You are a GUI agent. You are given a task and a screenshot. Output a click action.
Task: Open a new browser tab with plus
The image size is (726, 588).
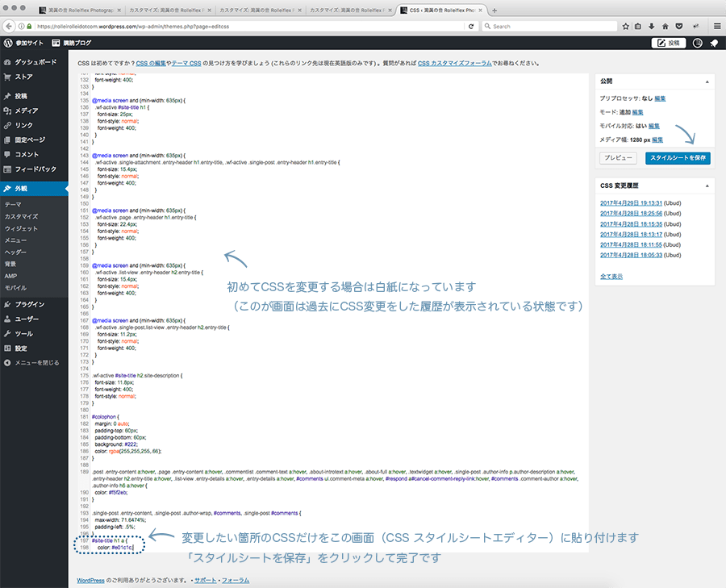pyautogui.click(x=494, y=10)
